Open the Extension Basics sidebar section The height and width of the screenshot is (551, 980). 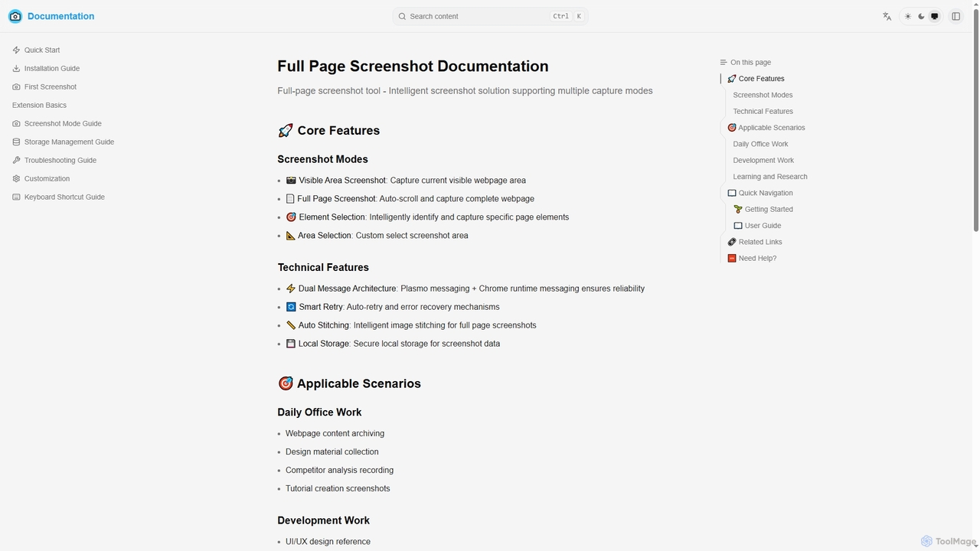pos(39,105)
